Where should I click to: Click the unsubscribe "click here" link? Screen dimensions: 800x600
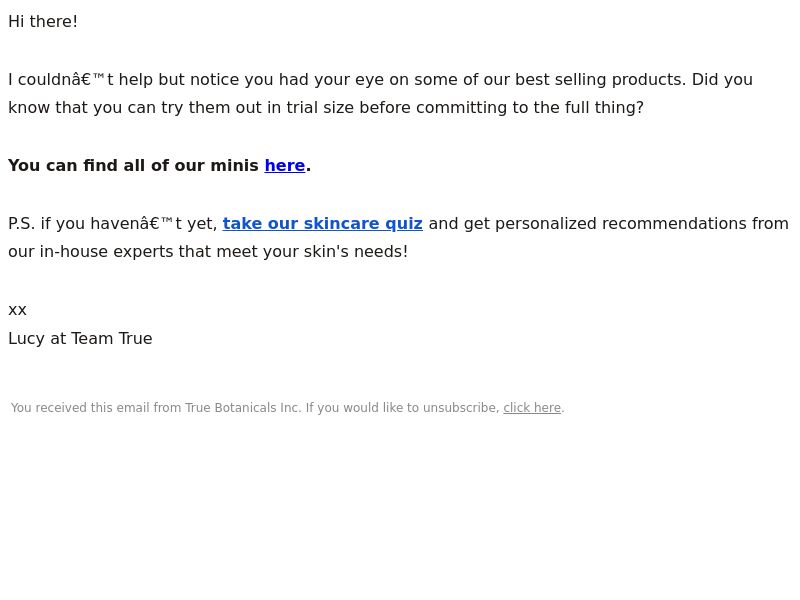tap(532, 408)
